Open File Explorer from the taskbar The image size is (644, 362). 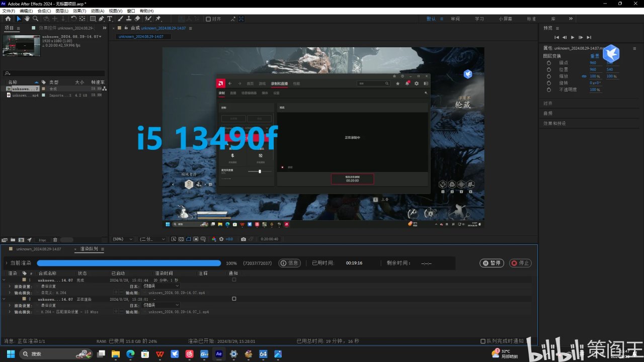[x=115, y=354]
